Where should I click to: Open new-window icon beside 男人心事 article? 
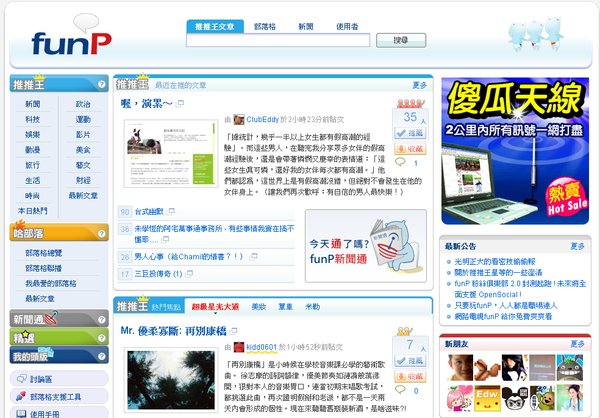[x=253, y=257]
